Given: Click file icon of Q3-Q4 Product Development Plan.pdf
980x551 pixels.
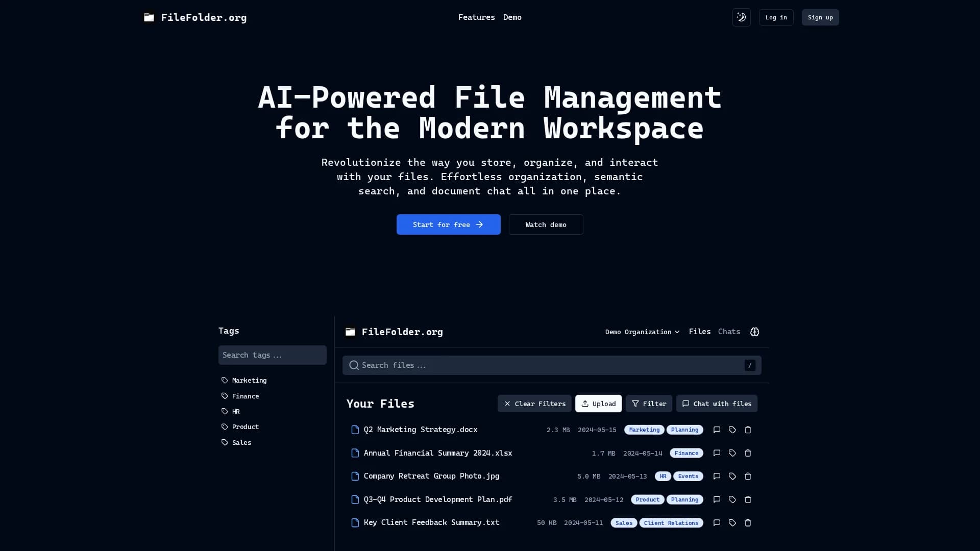Looking at the screenshot, I should pos(355,499).
